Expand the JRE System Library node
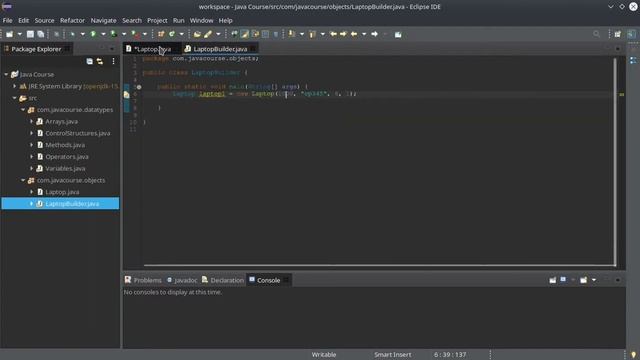 pyautogui.click(x=15, y=86)
